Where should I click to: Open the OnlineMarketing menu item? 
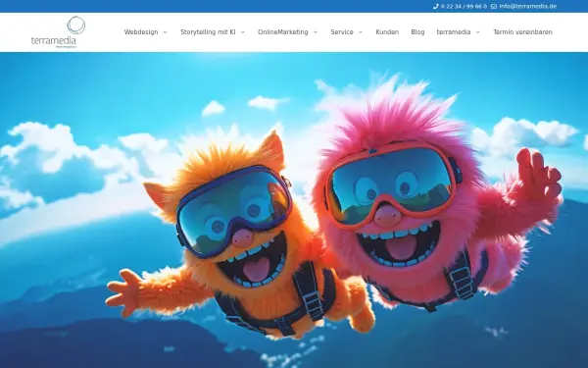[x=283, y=32]
